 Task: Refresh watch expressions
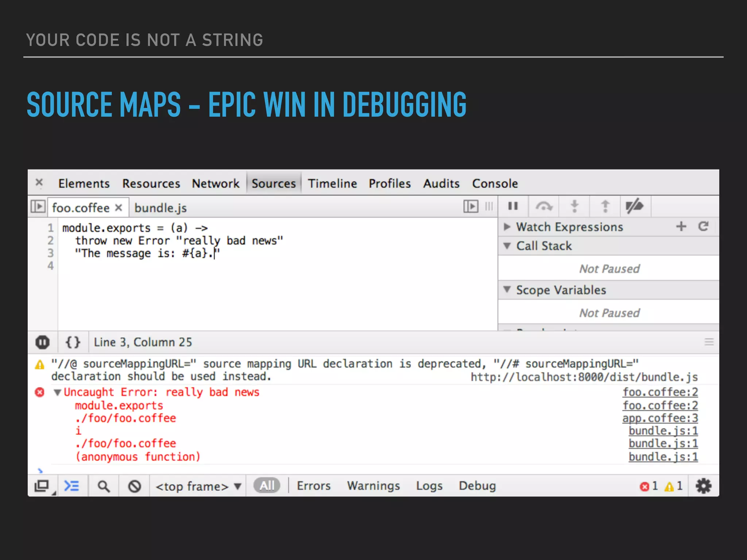tap(703, 227)
